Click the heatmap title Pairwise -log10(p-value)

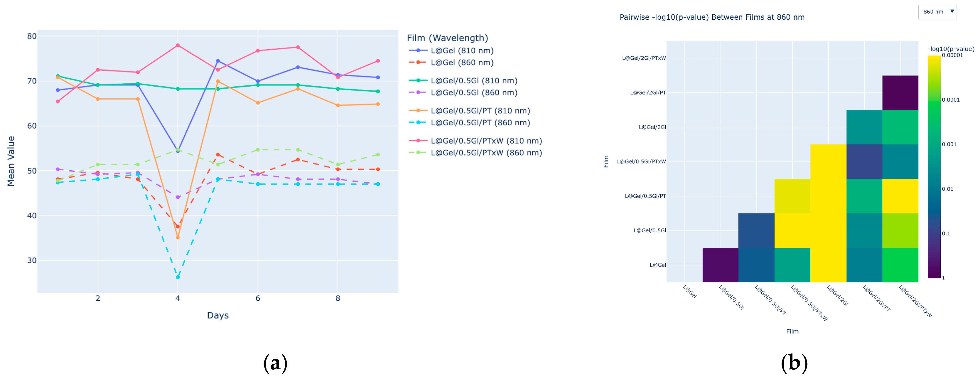pyautogui.click(x=711, y=17)
